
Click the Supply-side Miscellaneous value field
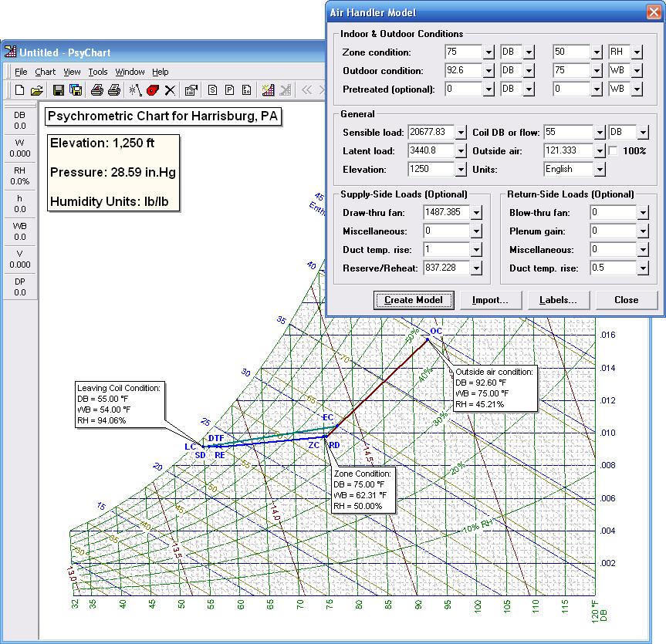448,231
